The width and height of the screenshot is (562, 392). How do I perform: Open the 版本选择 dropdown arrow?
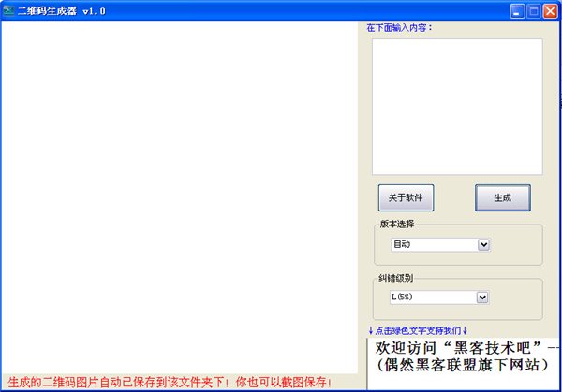[x=483, y=245]
